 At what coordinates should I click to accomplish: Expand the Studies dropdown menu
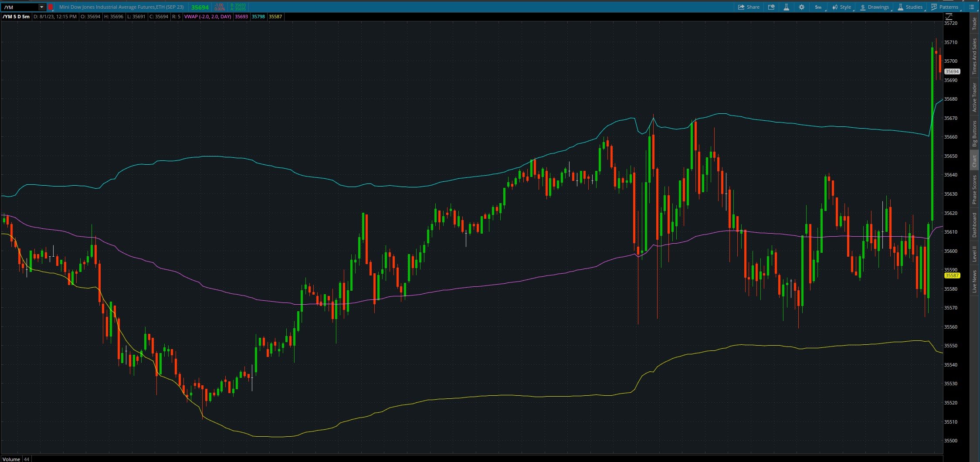tap(909, 7)
